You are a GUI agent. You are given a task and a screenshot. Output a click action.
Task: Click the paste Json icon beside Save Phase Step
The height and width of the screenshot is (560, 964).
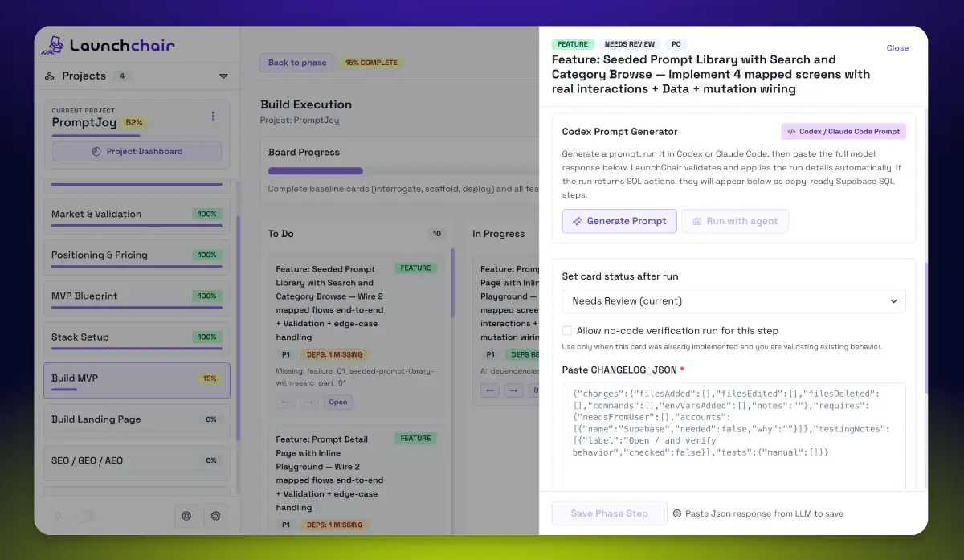[x=679, y=513]
